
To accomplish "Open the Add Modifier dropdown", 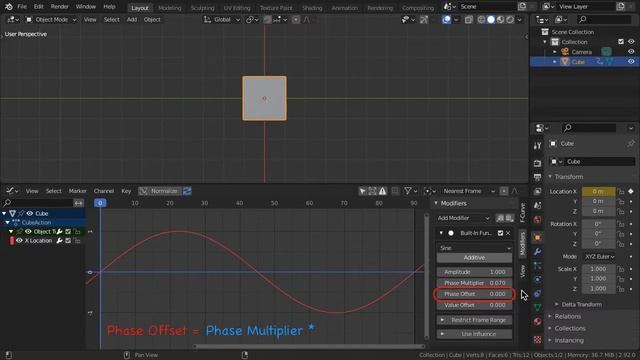I will click(x=463, y=218).
